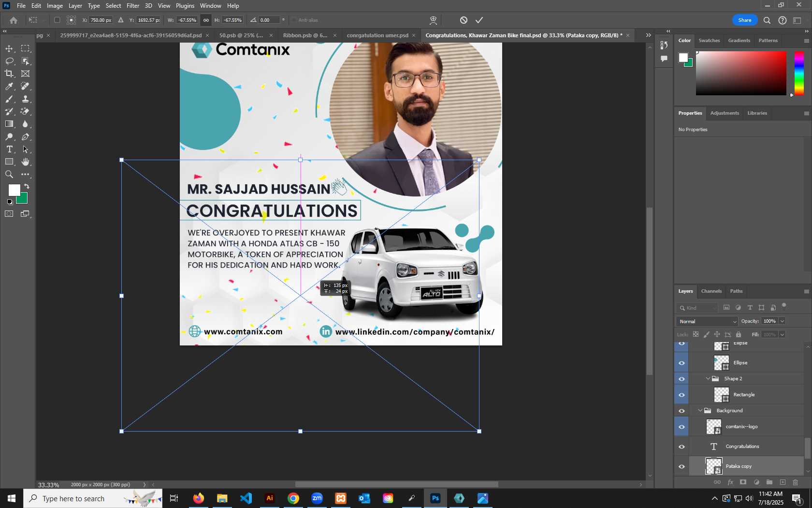Select the Path Selection tool
The height and width of the screenshot is (508, 812).
click(25, 149)
